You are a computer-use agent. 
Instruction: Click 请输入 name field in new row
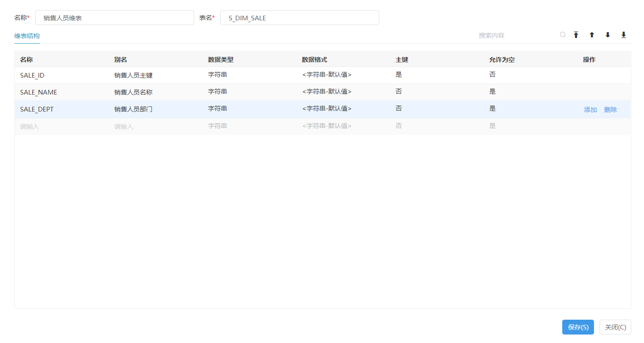(x=30, y=127)
